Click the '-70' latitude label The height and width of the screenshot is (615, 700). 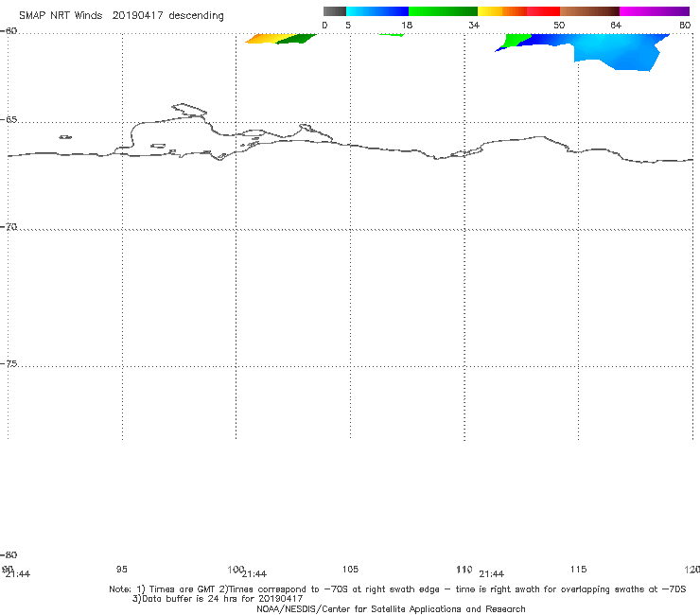9,227
